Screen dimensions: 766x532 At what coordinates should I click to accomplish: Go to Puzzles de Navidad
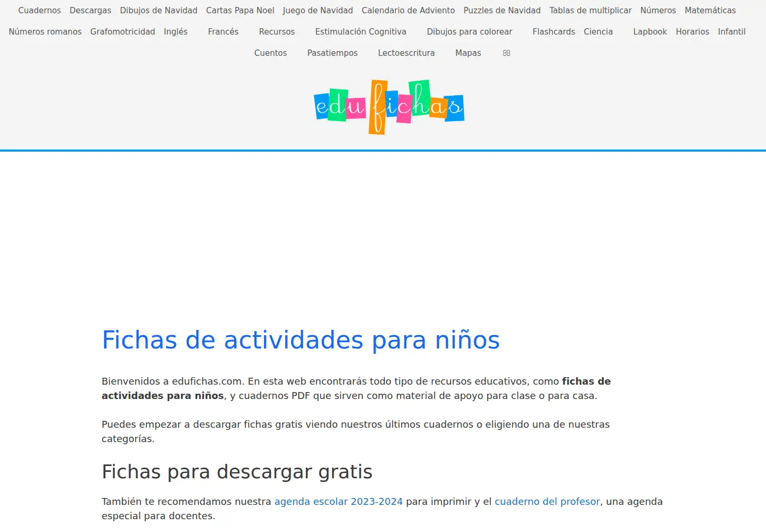(x=502, y=11)
